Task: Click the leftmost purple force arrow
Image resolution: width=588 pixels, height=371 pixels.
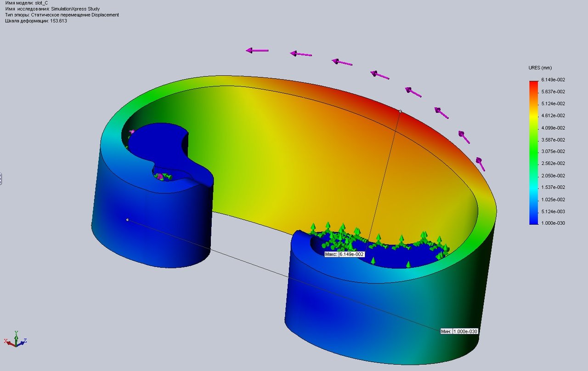Action: [257, 50]
